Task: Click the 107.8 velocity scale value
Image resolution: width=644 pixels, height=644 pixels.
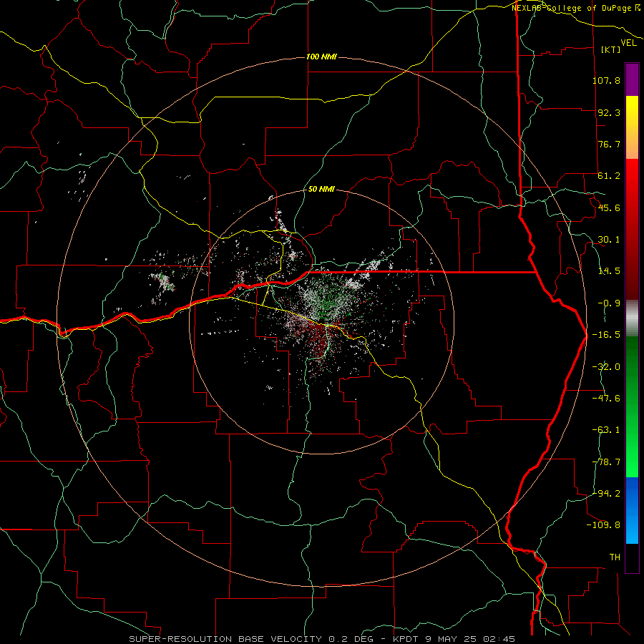Action: [606, 80]
